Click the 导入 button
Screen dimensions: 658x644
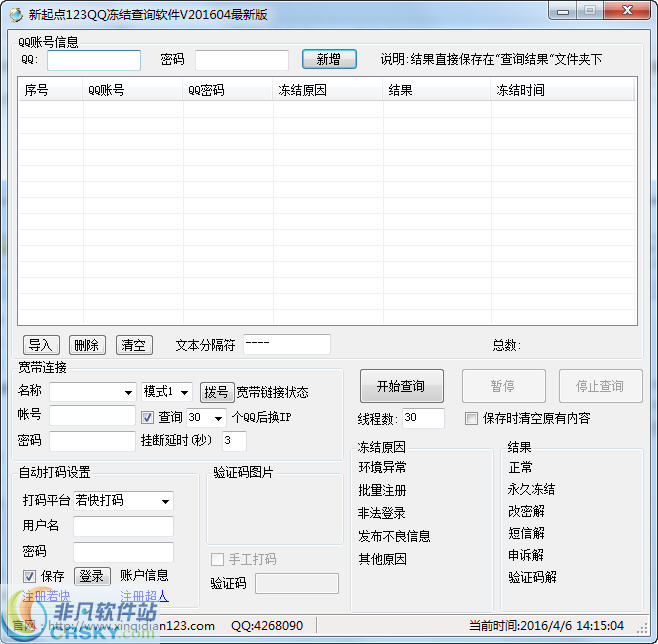[41, 345]
